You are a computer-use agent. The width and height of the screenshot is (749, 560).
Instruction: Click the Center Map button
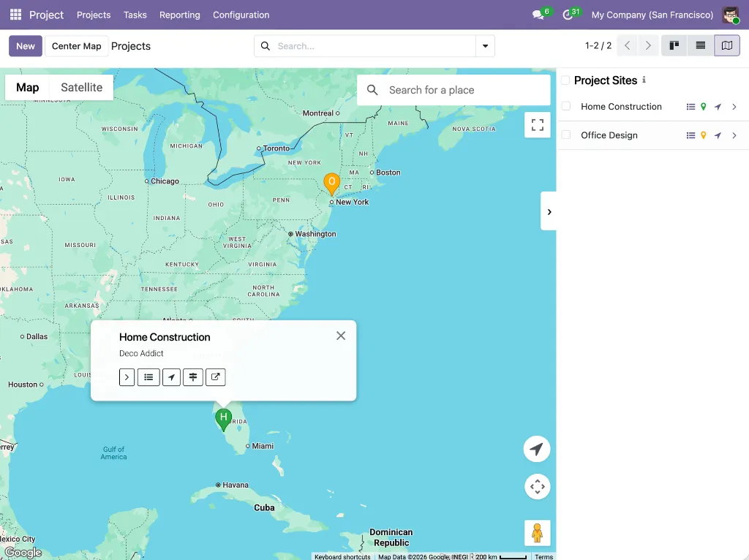(76, 46)
